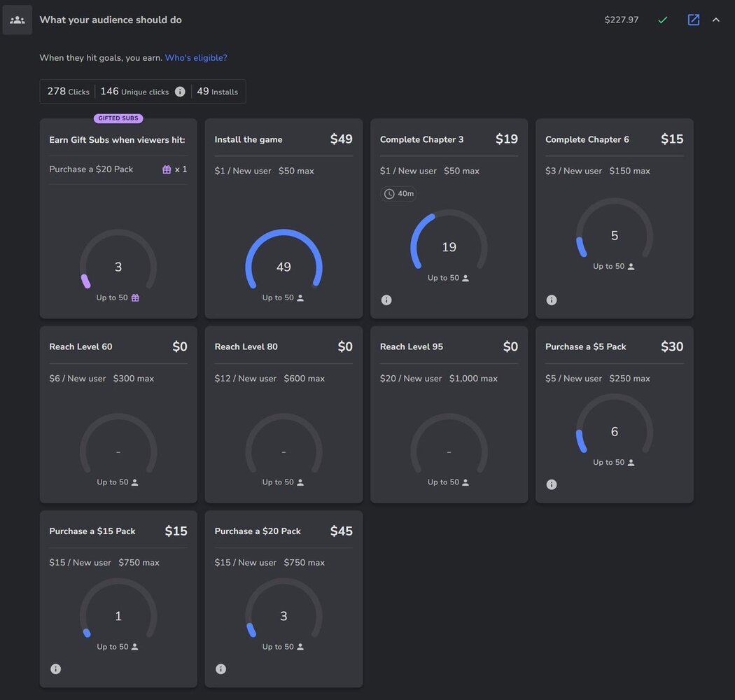This screenshot has width=735, height=700.
Task: Click info icon on Purchase a $5 Pack card
Action: [x=552, y=484]
